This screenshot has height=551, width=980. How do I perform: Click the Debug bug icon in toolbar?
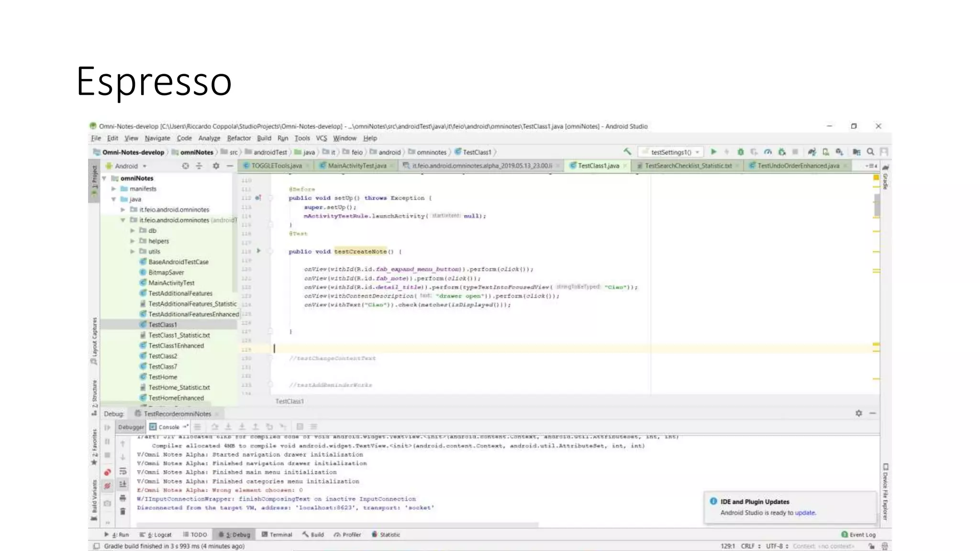pyautogui.click(x=740, y=152)
